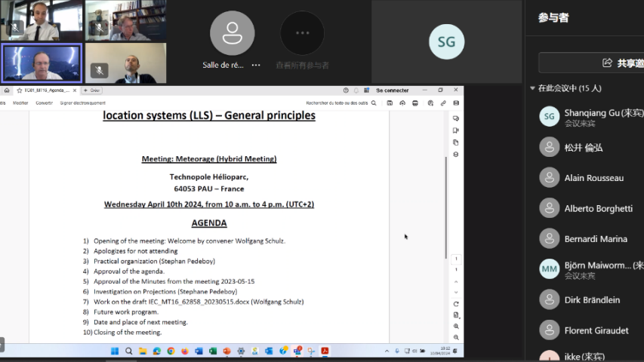Screen dimensions: 644x362
Task: Open Microsoft Word in shared taskbar
Action: (199, 351)
